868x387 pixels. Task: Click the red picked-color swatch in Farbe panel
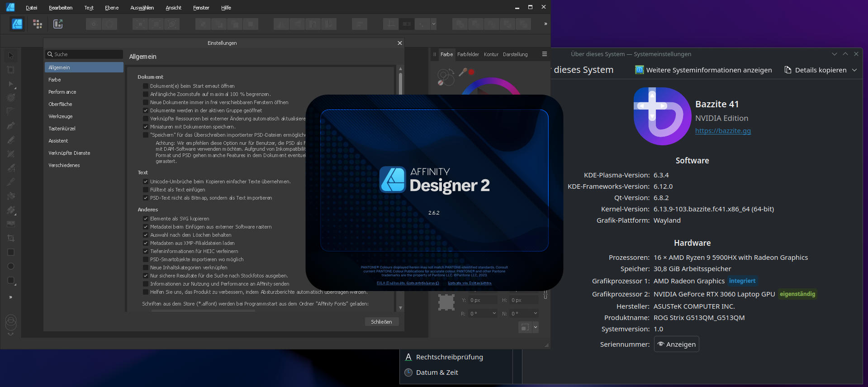point(471,72)
